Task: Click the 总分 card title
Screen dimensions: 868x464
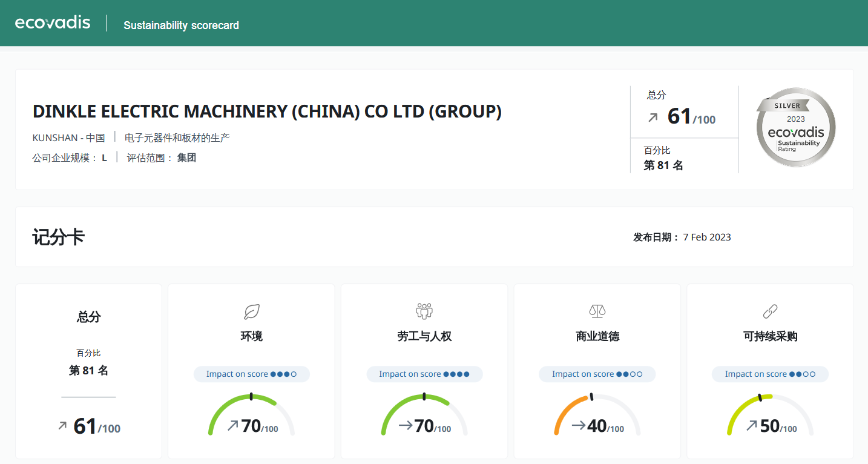Action: click(x=89, y=317)
